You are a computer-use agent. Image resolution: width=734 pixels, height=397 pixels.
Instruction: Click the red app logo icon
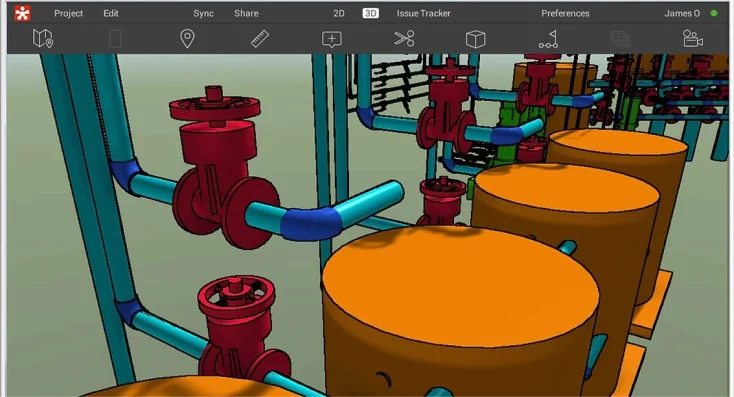point(22,13)
